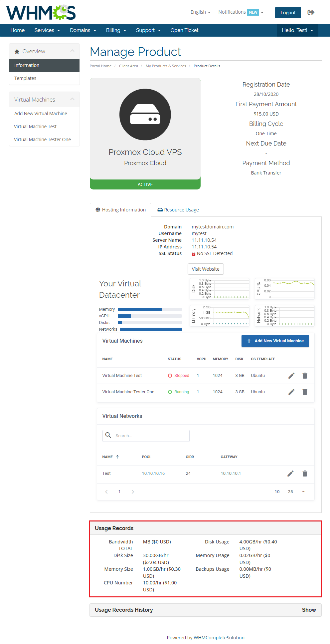Viewport: 330px width, 644px height.
Task: Open the CPU % usage graph
Action: point(285,289)
